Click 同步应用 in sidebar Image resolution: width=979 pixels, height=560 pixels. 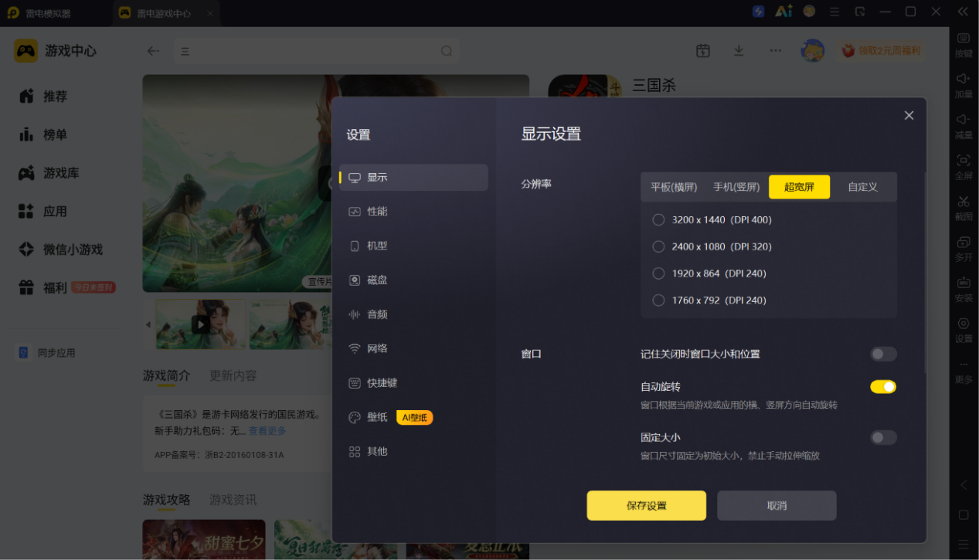pos(47,353)
